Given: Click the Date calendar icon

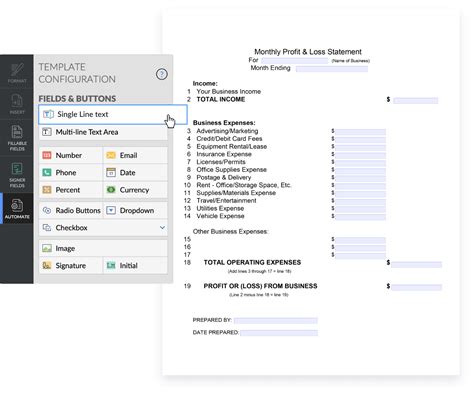Looking at the screenshot, I should (x=111, y=173).
